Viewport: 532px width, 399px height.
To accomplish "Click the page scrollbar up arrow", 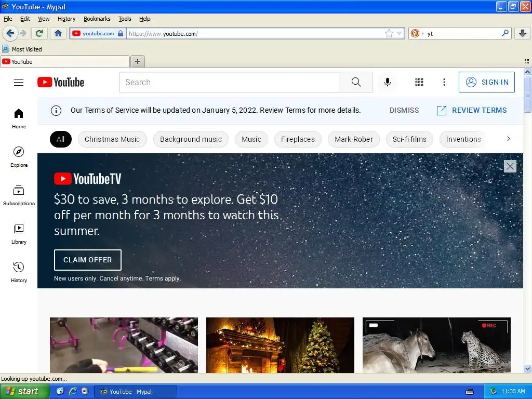I will pyautogui.click(x=527, y=72).
